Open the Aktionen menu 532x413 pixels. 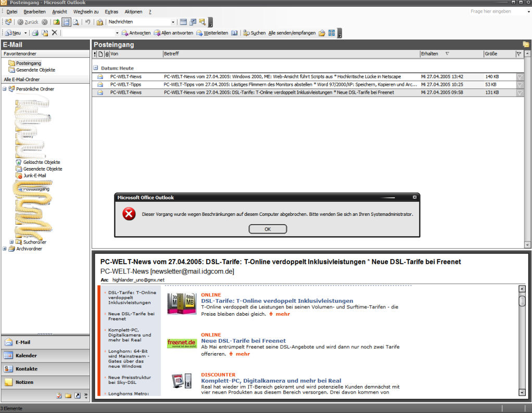[133, 11]
